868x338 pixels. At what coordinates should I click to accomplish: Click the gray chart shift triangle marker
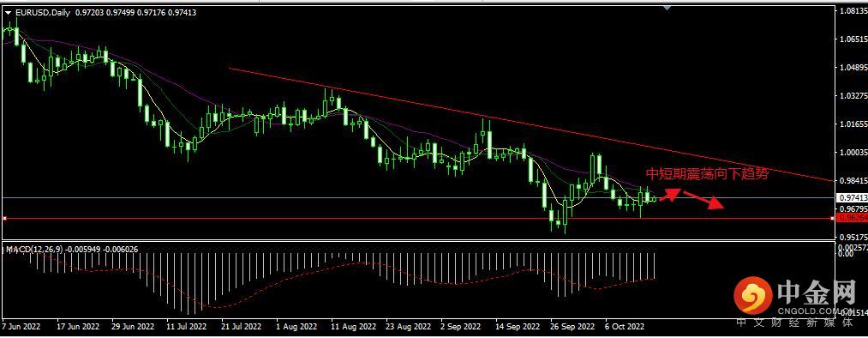click(x=667, y=8)
